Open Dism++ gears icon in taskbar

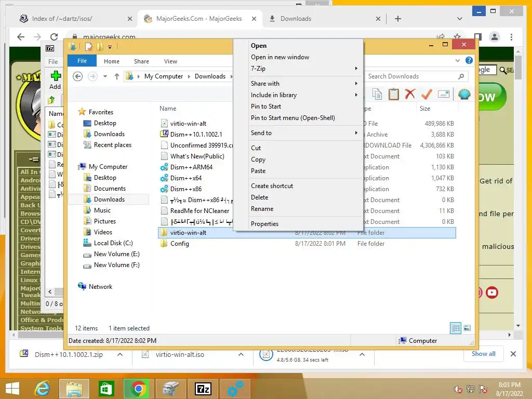[x=235, y=389]
